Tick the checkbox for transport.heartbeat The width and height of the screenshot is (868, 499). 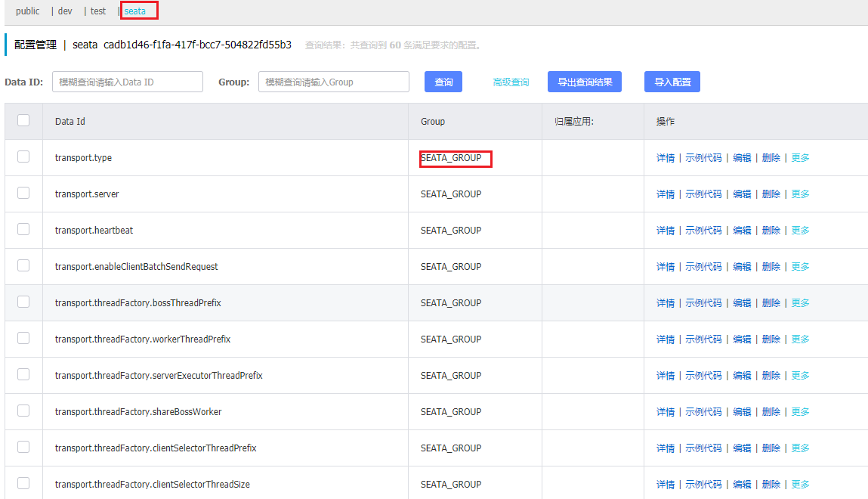click(23, 229)
